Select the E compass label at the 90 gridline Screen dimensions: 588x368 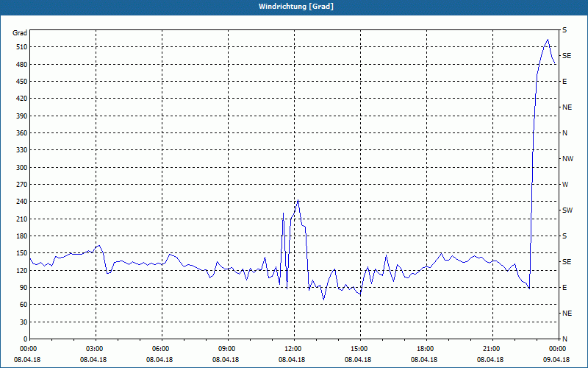click(564, 288)
